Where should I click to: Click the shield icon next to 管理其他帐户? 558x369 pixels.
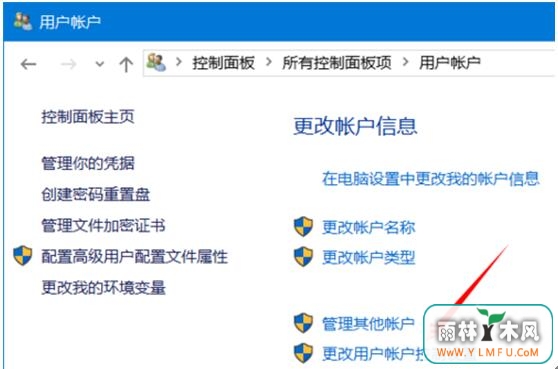pyautogui.click(x=303, y=323)
